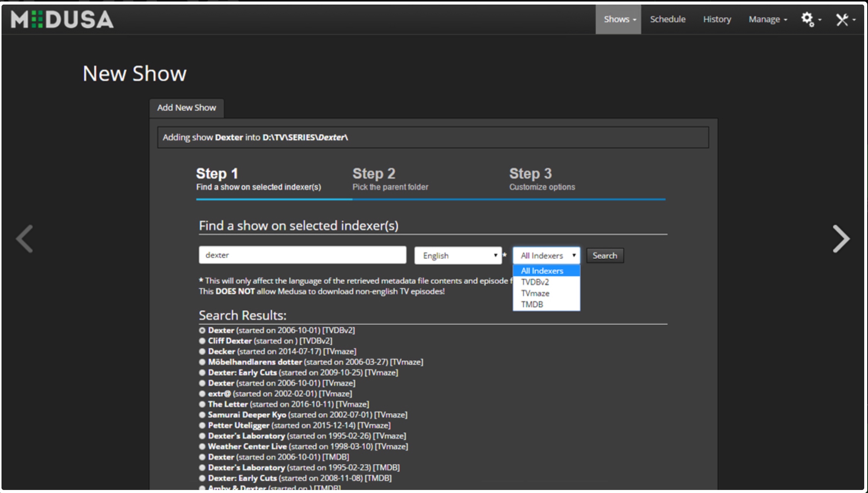Click the 'Find a show on selected indexer(s)' heading
868x493 pixels.
299,226
